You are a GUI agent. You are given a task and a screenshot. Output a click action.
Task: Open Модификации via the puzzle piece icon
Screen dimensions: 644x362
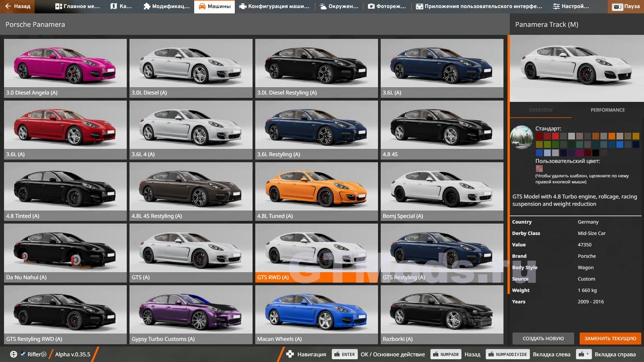click(147, 7)
